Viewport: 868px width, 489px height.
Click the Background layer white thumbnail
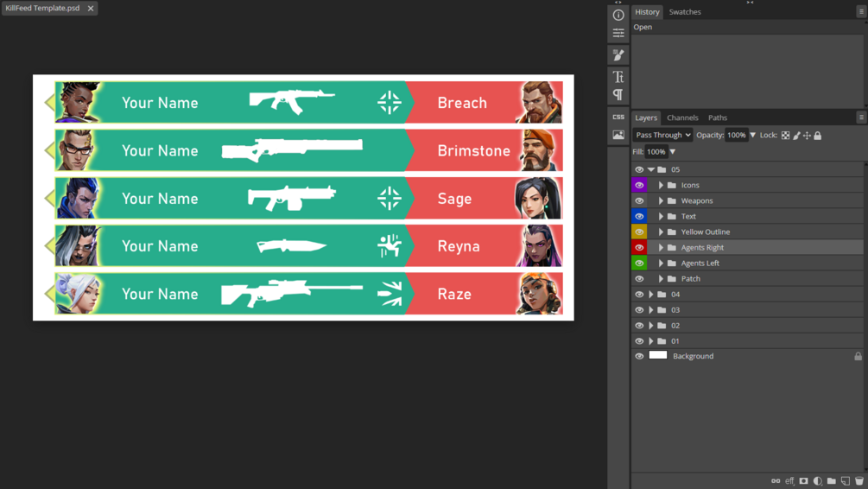657,356
